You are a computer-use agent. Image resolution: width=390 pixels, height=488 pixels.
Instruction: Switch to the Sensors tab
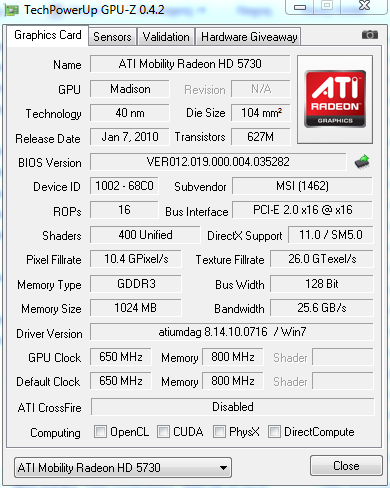112,37
